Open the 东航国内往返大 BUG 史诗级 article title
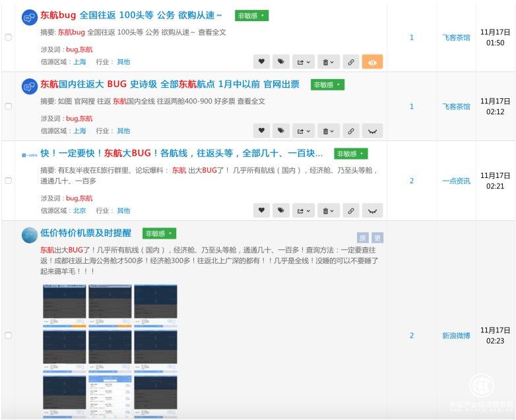This screenshot has width=516, height=420. [170, 84]
